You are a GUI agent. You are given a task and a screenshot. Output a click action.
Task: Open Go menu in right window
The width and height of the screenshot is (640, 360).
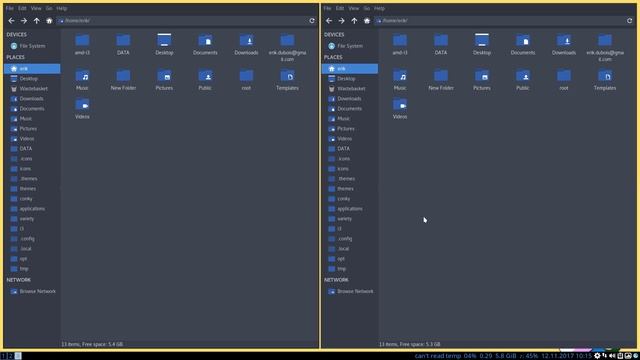pyautogui.click(x=367, y=8)
